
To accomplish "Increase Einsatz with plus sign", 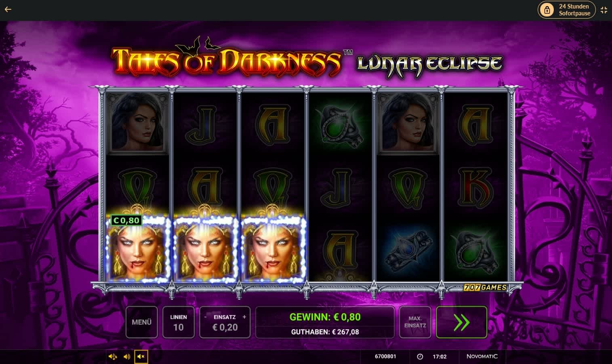I will [x=244, y=317].
